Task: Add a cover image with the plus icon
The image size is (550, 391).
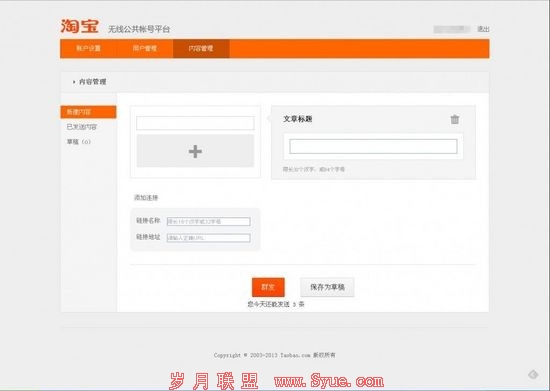Action: (195, 151)
